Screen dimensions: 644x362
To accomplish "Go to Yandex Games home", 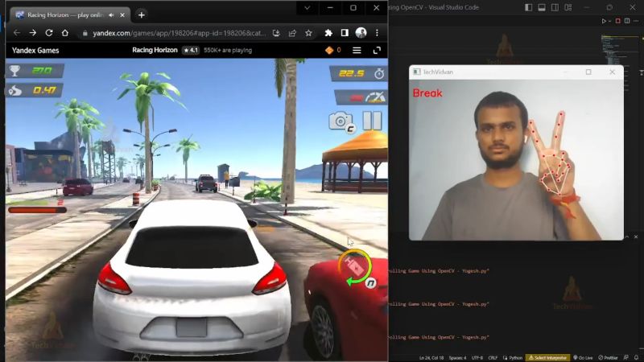I will click(35, 51).
